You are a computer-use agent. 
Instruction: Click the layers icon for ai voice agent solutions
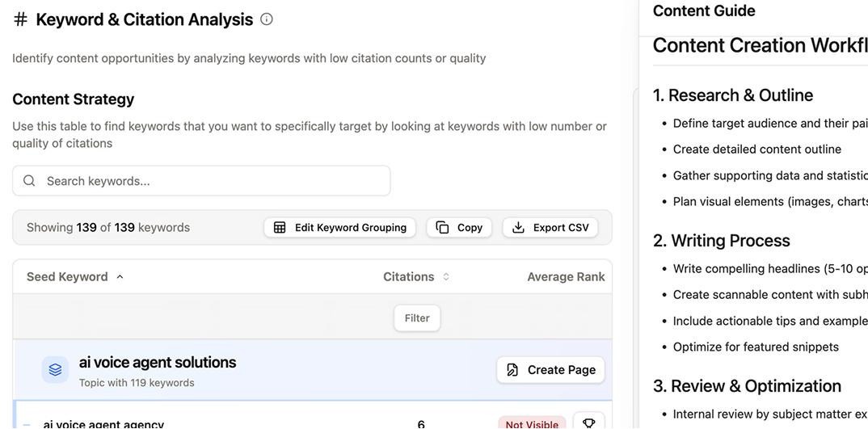tap(55, 370)
